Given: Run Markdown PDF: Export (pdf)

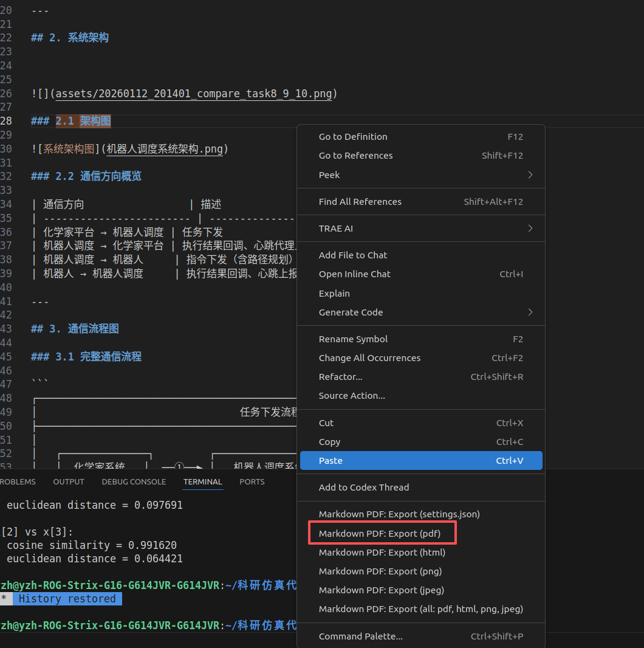Looking at the screenshot, I should [x=421, y=534].
